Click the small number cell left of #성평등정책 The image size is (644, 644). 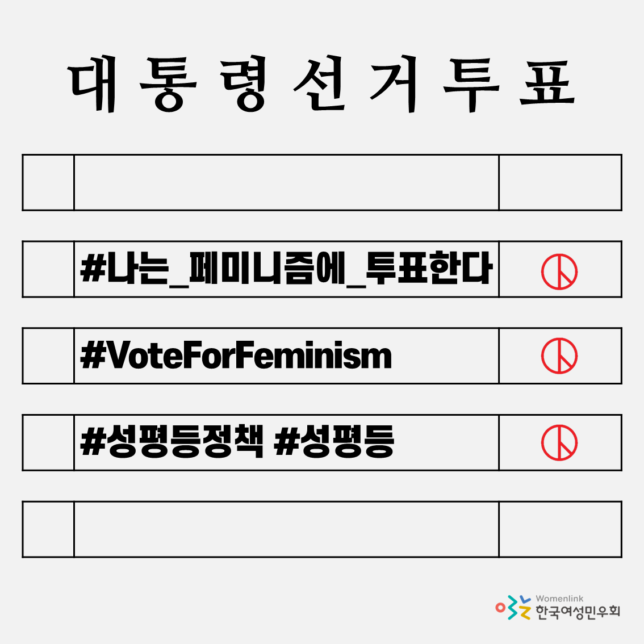point(48,442)
